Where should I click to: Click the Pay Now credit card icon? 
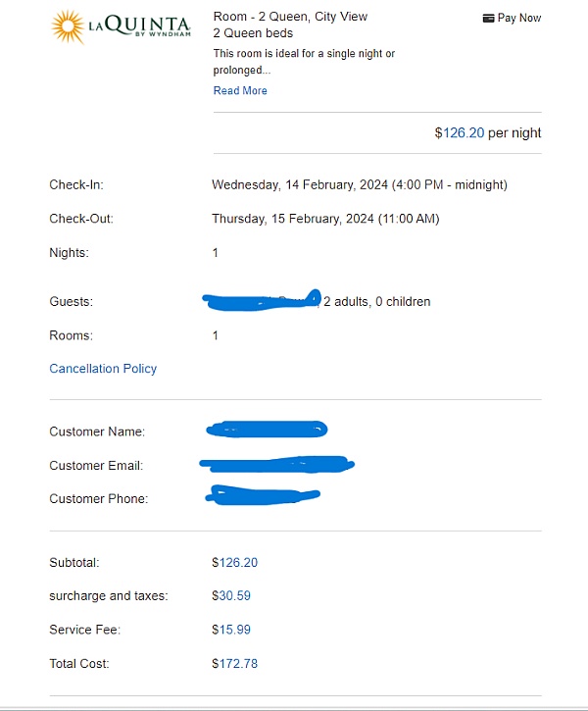[488, 18]
